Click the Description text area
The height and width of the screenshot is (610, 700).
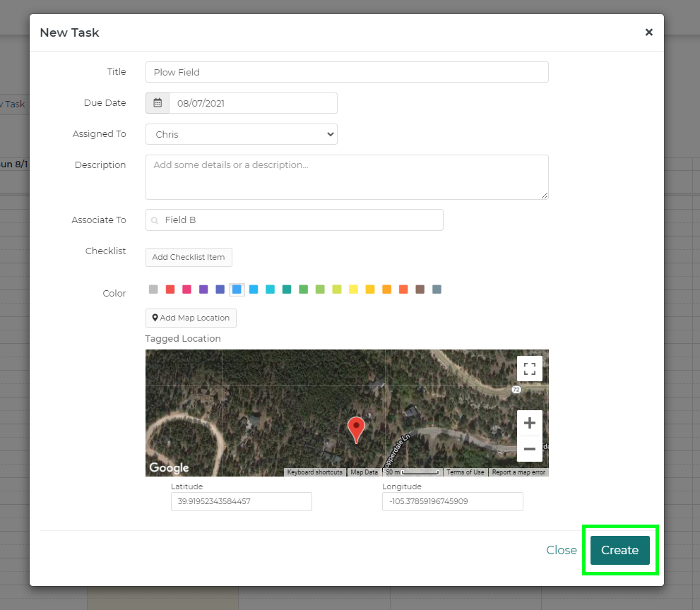tap(347, 177)
